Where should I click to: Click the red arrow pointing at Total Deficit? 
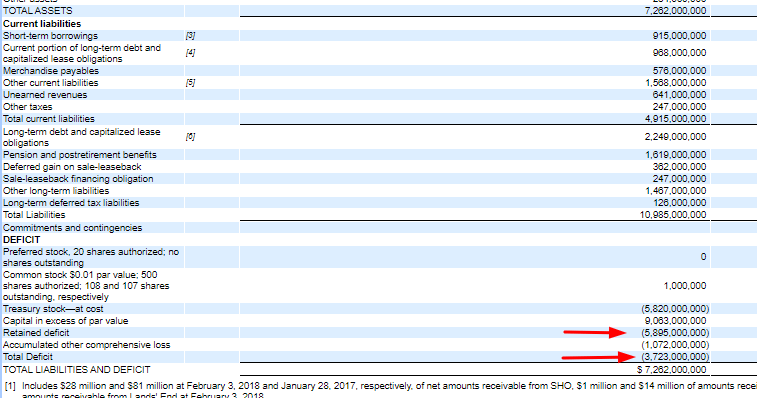click(598, 357)
